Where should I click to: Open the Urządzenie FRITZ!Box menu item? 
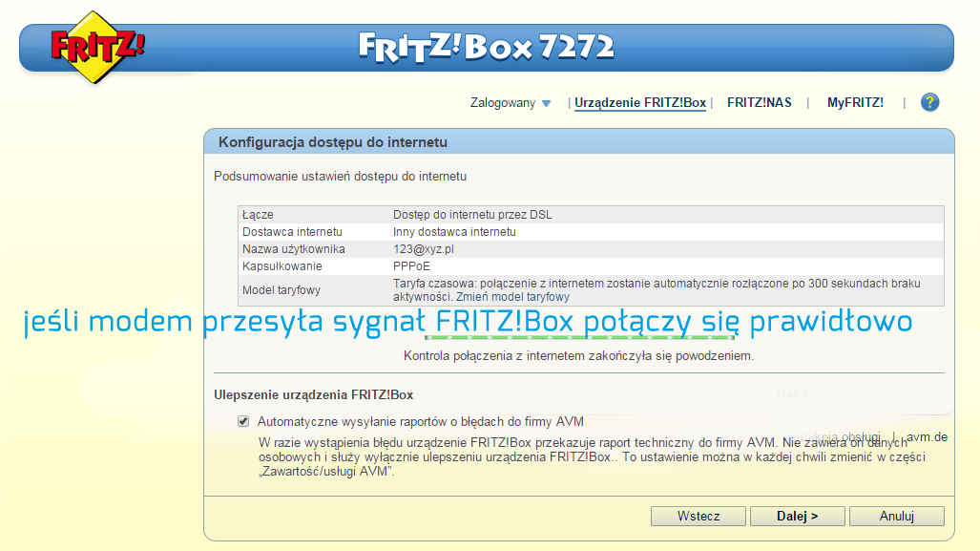coord(640,102)
